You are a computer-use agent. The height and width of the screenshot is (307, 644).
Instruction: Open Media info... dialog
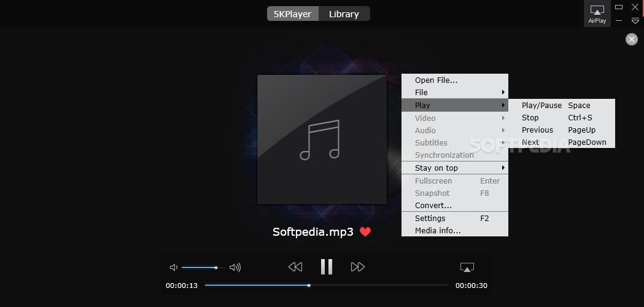(x=455, y=231)
